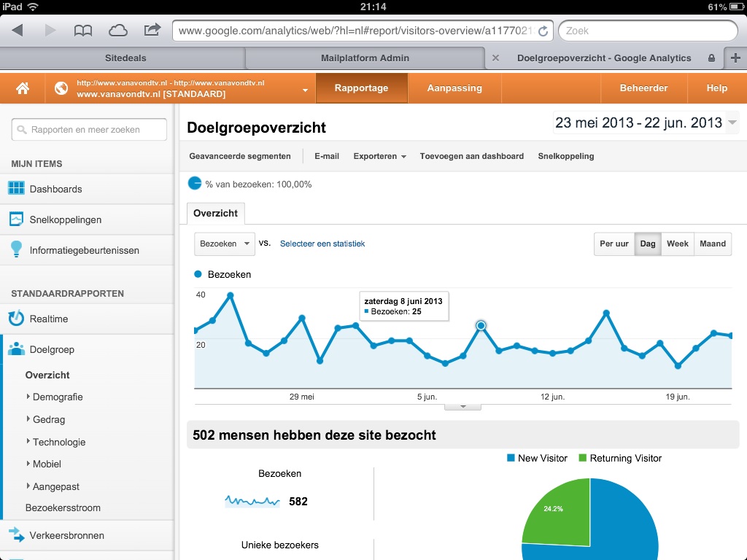Tap the browser forward arrow
The height and width of the screenshot is (560, 747).
[x=50, y=31]
